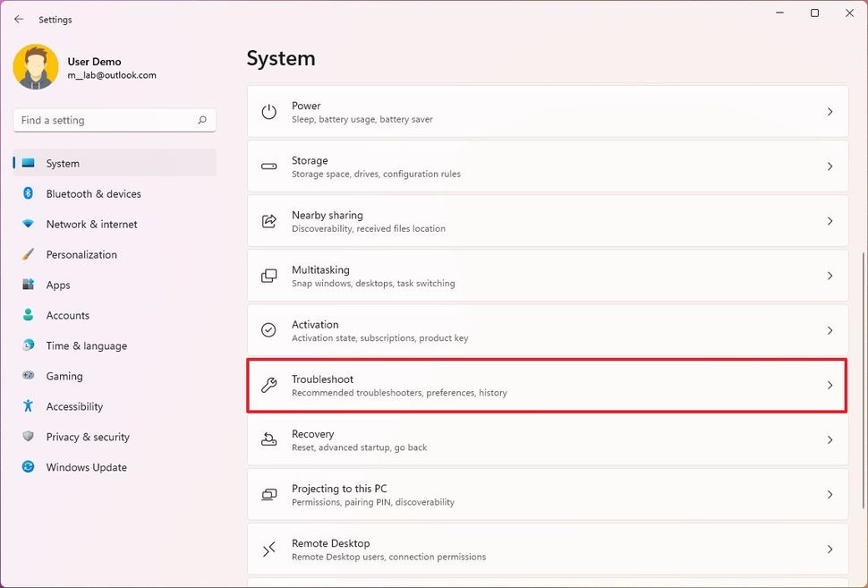Click the Storage drive icon
Screen dimensions: 868x588
268,166
